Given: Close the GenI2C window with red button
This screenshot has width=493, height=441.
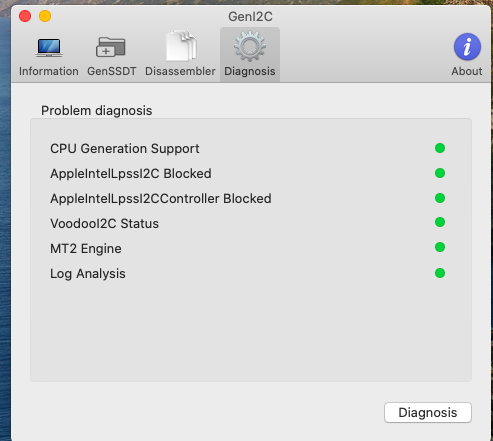Looking at the screenshot, I should pyautogui.click(x=25, y=16).
